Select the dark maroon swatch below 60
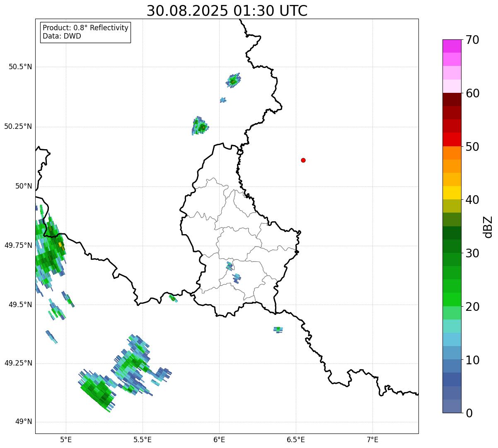The width and height of the screenshot is (498, 448). pyautogui.click(x=452, y=99)
